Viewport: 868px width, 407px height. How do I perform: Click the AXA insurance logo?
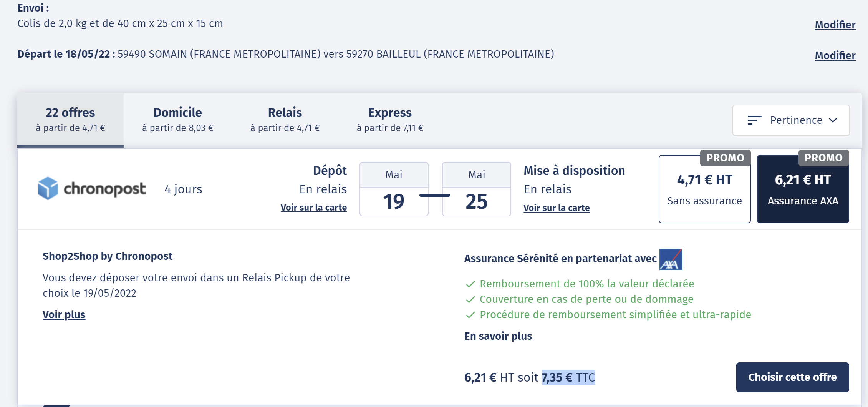(x=671, y=259)
